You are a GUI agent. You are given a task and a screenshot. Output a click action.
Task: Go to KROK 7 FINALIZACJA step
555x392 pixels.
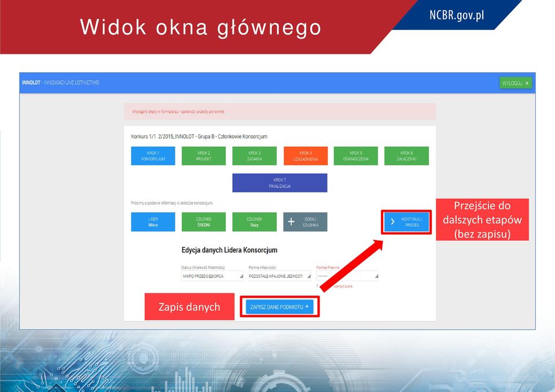coord(280,183)
